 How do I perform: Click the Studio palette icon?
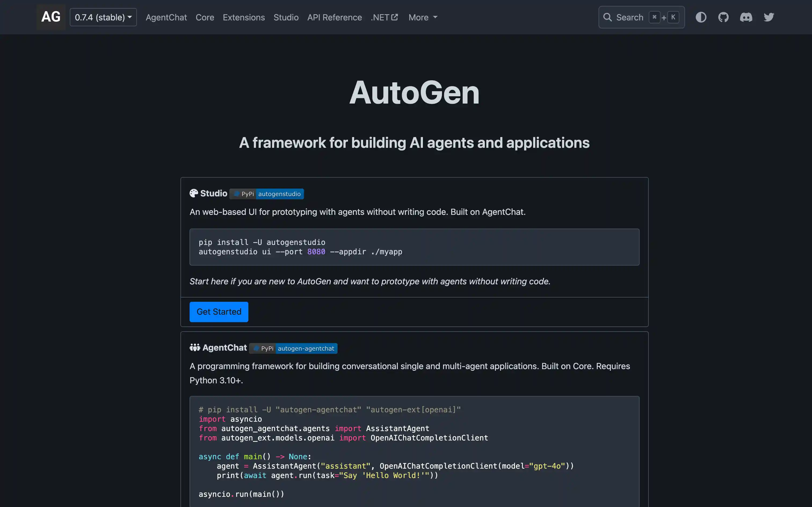click(x=194, y=193)
